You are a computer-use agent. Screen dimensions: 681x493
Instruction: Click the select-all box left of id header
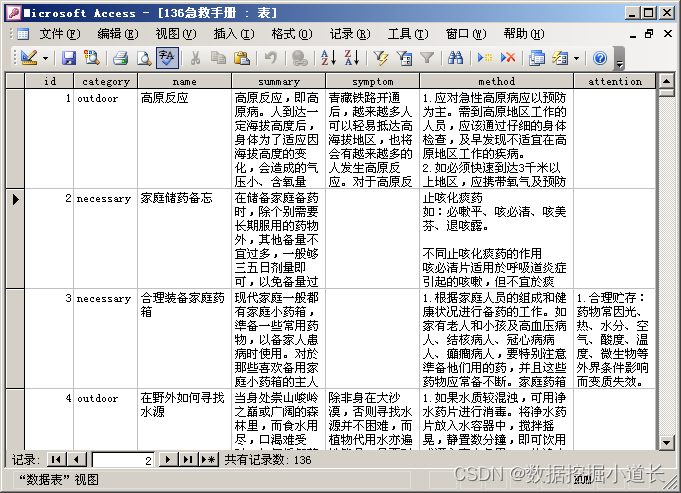15,81
